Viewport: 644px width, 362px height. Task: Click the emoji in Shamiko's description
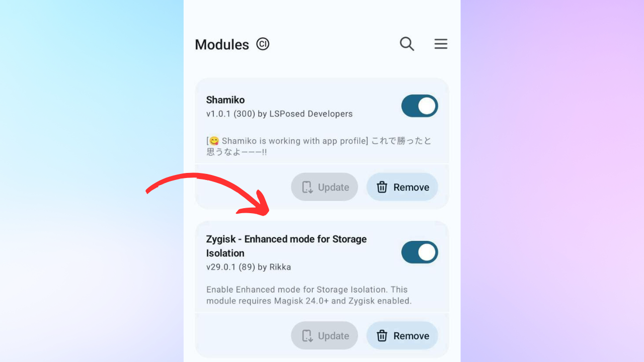click(214, 141)
